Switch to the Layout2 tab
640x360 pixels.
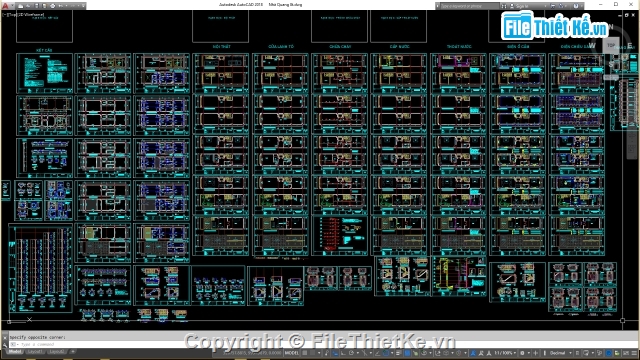pyautogui.click(x=56, y=351)
